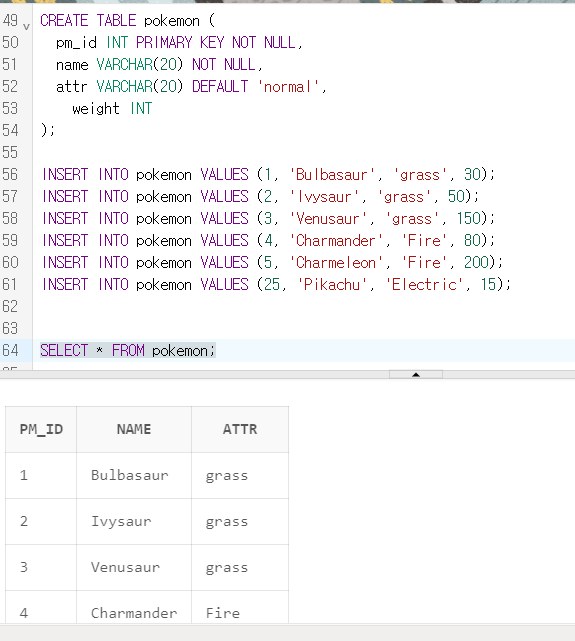
Task: Click the Charmander name cell
Action: (134, 607)
